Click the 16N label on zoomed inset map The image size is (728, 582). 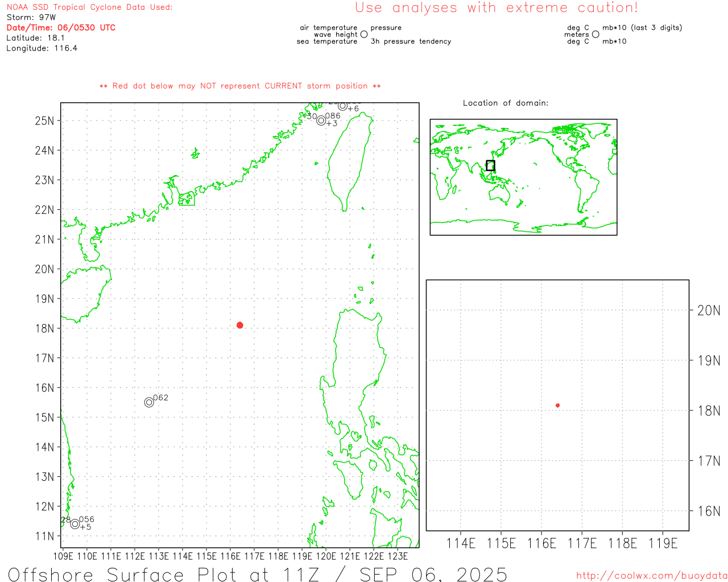[x=709, y=511]
